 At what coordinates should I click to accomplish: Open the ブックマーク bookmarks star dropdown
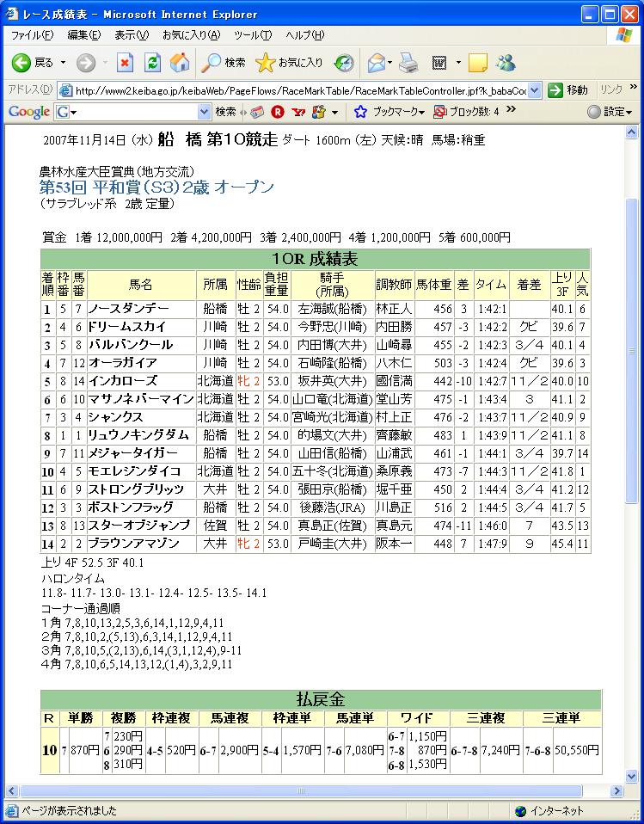tap(389, 112)
